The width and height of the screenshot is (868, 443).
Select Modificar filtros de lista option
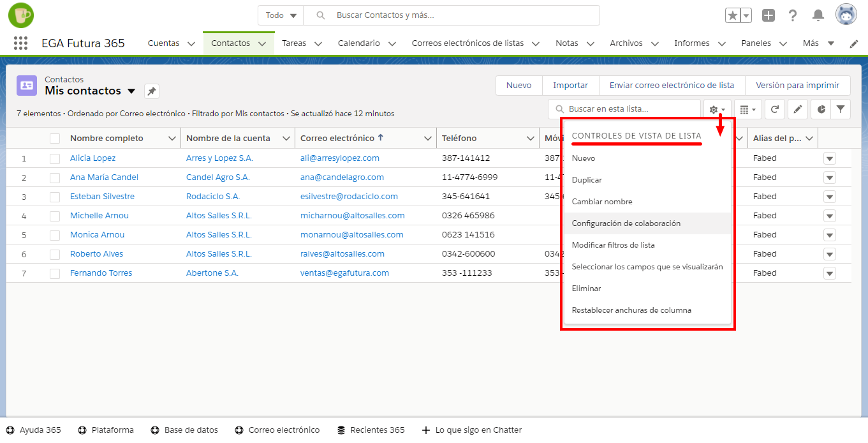(613, 245)
